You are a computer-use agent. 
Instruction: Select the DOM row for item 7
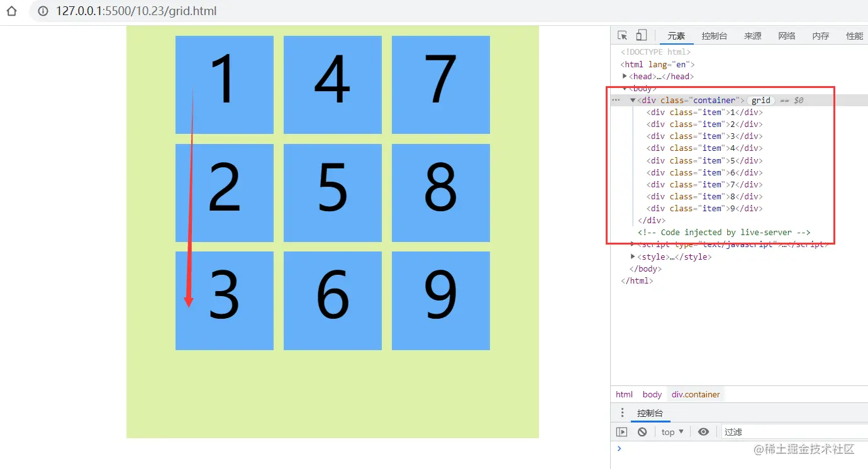pyautogui.click(x=704, y=184)
